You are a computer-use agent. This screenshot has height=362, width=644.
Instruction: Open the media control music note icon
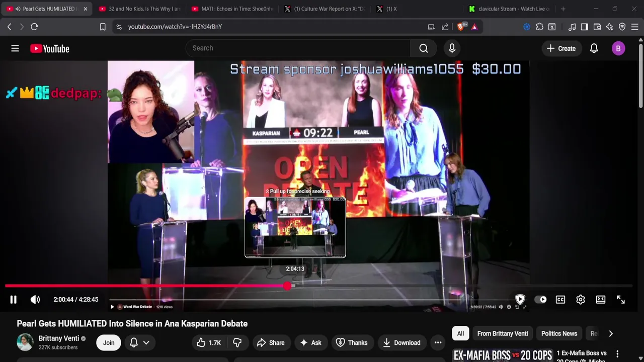pos(572,27)
